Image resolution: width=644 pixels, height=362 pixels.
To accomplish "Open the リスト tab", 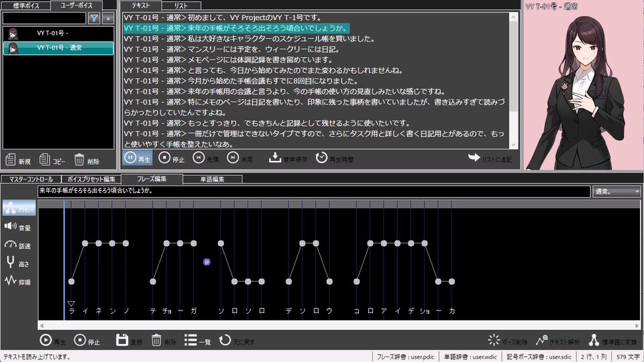I will [180, 6].
